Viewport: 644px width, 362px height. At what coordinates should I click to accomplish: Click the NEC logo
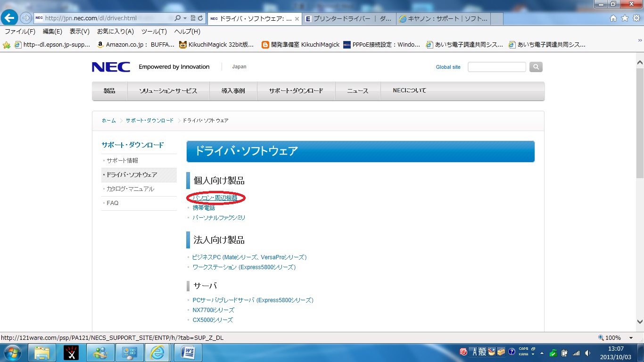tap(111, 67)
